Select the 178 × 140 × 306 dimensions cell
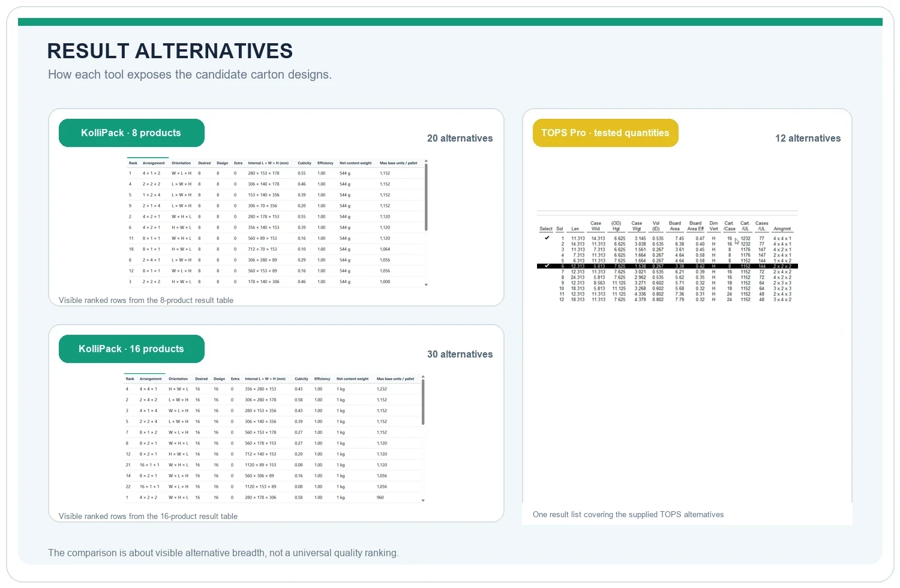900x588 pixels. (263, 281)
